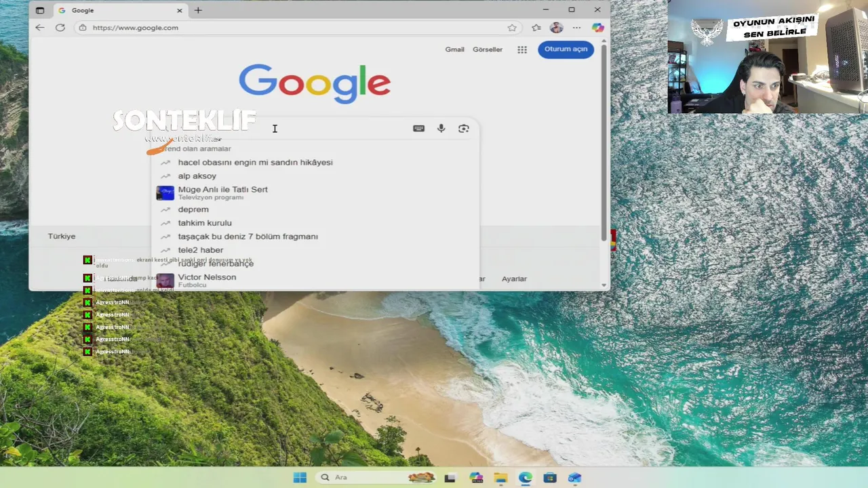Click the address bar with google.com URL

click(x=298, y=28)
